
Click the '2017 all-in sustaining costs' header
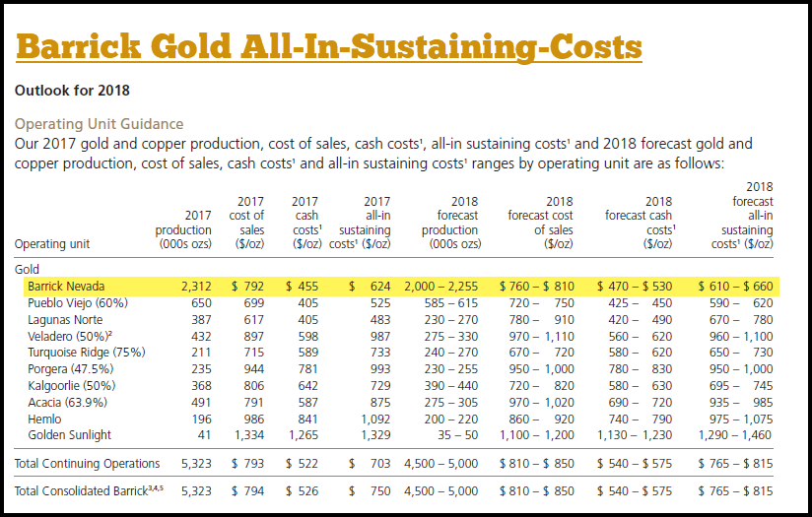pyautogui.click(x=360, y=222)
